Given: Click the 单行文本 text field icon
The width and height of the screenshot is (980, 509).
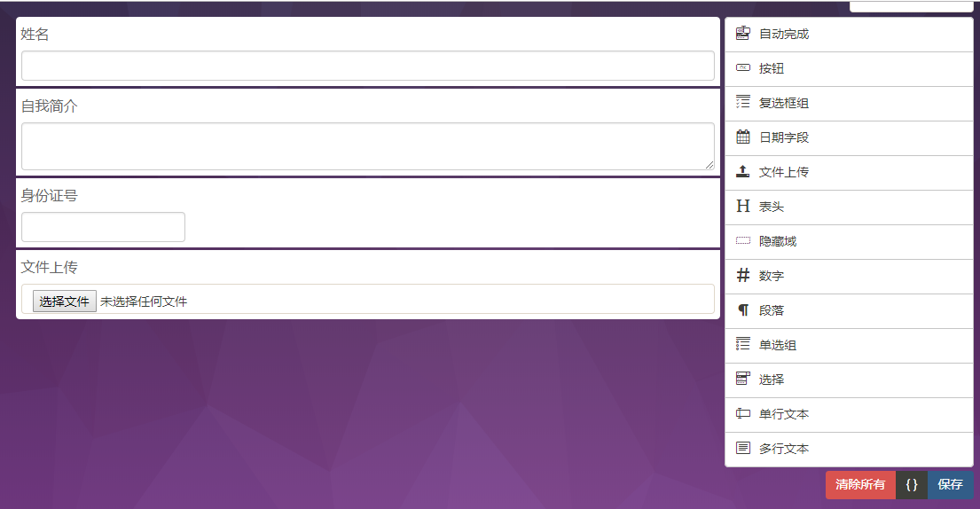Looking at the screenshot, I should (742, 413).
